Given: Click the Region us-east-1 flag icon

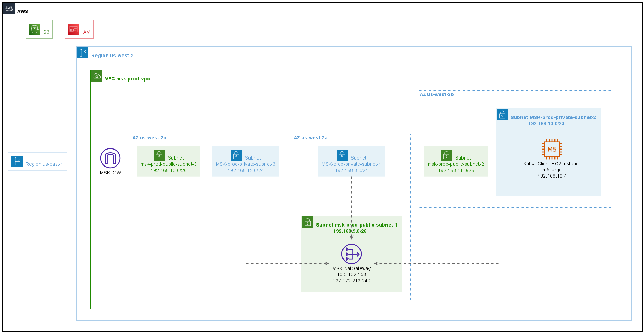Looking at the screenshot, I should (17, 161).
